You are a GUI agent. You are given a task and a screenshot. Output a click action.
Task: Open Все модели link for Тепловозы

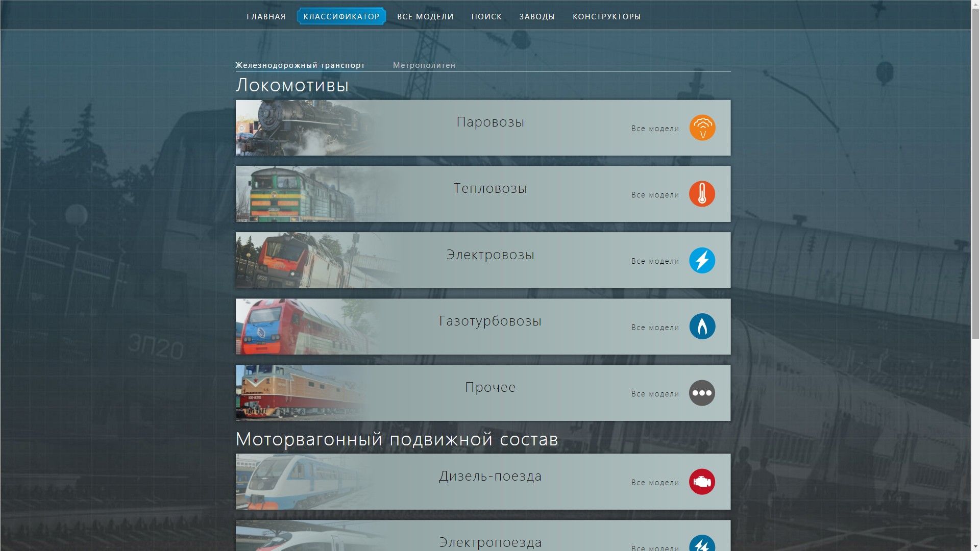(x=655, y=195)
